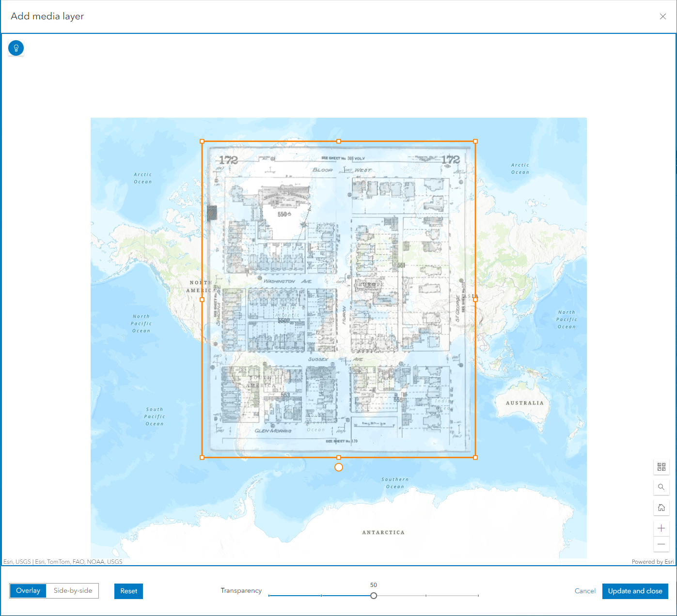
Task: Click the lightbulb tips icon
Action: pos(16,48)
